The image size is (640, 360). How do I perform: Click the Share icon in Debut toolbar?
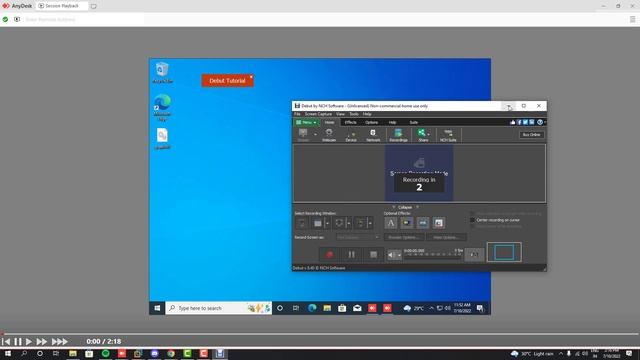[x=422, y=135]
